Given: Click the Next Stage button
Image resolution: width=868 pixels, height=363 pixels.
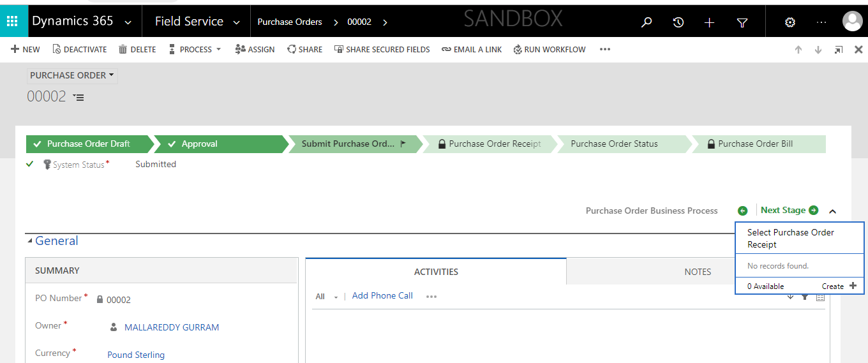Looking at the screenshot, I should point(789,210).
